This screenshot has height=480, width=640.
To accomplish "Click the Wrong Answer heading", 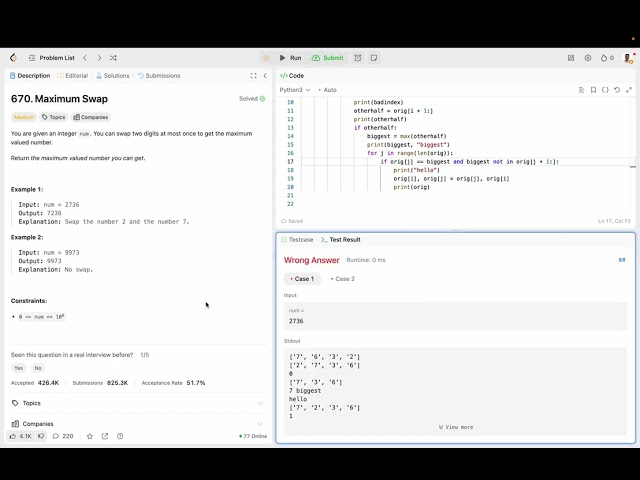I will tap(311, 260).
